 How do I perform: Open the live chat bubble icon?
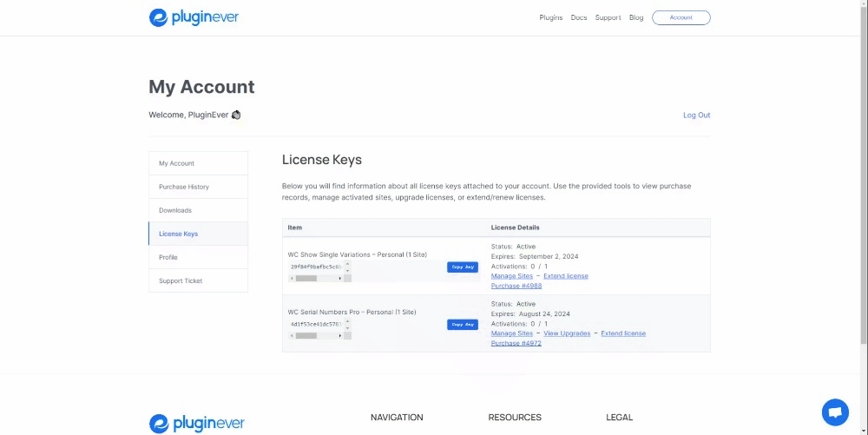tap(835, 412)
